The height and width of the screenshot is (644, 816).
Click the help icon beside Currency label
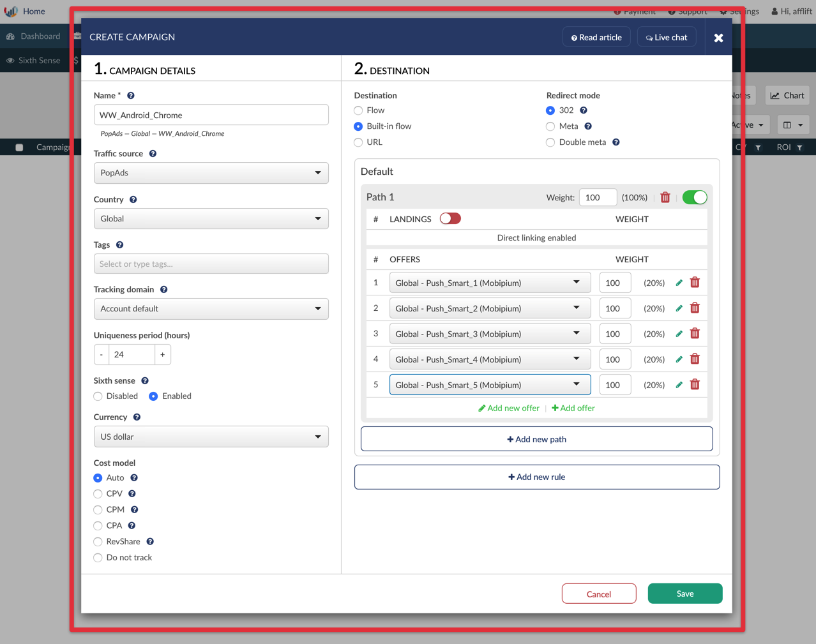[x=137, y=417]
